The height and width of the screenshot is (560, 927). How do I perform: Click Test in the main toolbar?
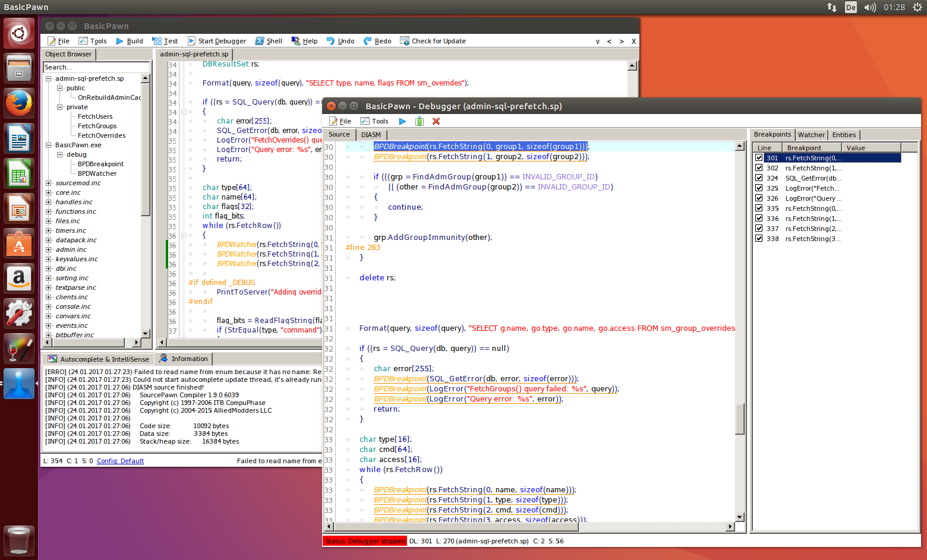pyautogui.click(x=165, y=41)
